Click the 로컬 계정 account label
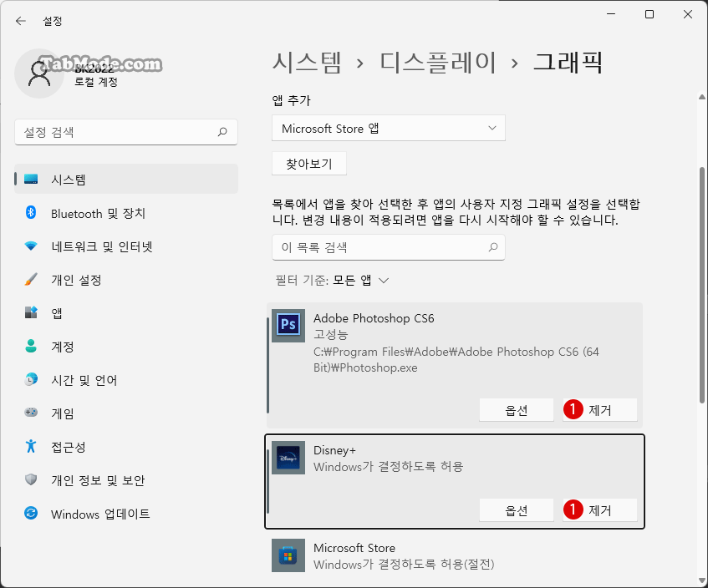The image size is (708, 588). [x=96, y=82]
